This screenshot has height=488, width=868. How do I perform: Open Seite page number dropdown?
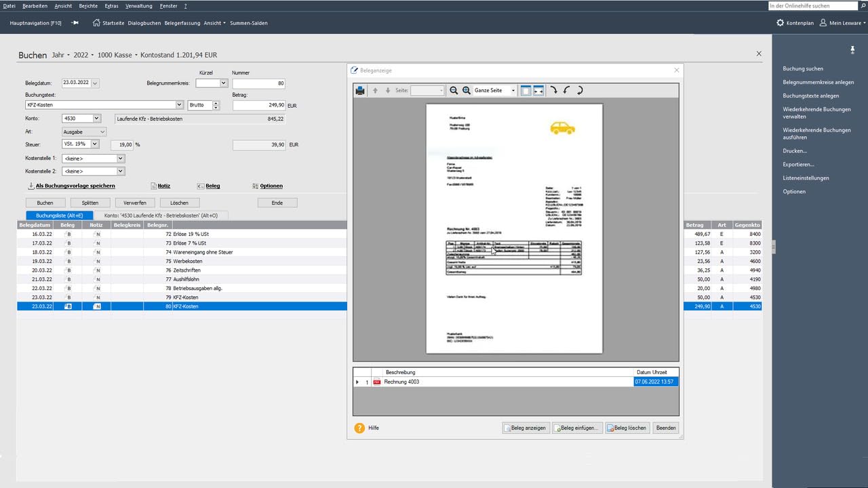pyautogui.click(x=441, y=90)
